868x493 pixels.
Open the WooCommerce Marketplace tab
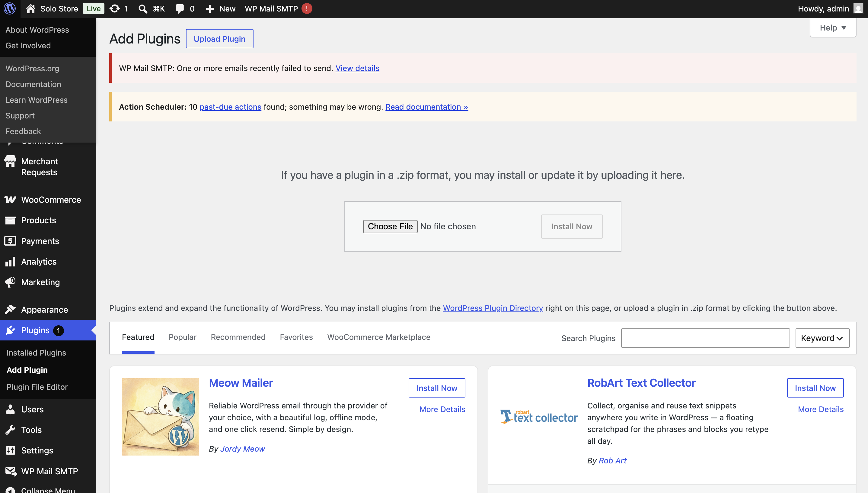tap(378, 337)
